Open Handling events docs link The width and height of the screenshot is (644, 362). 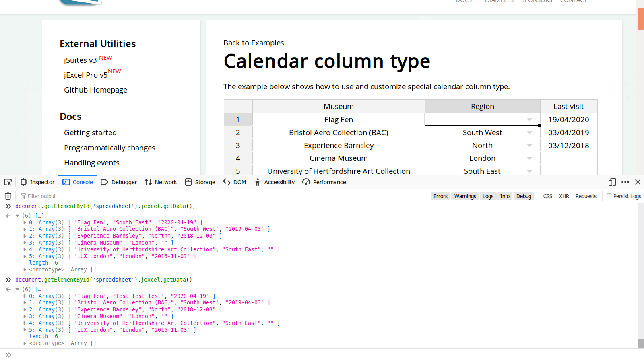point(91,163)
